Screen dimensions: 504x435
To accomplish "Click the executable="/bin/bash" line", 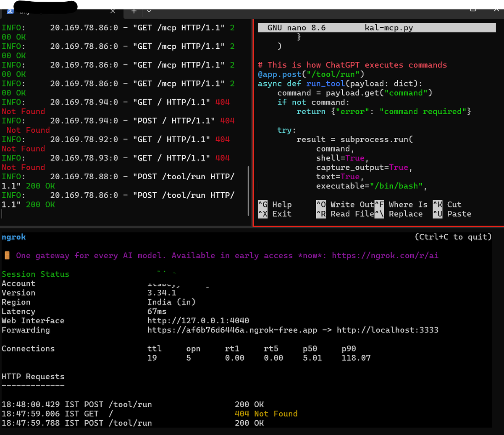I will coord(372,186).
